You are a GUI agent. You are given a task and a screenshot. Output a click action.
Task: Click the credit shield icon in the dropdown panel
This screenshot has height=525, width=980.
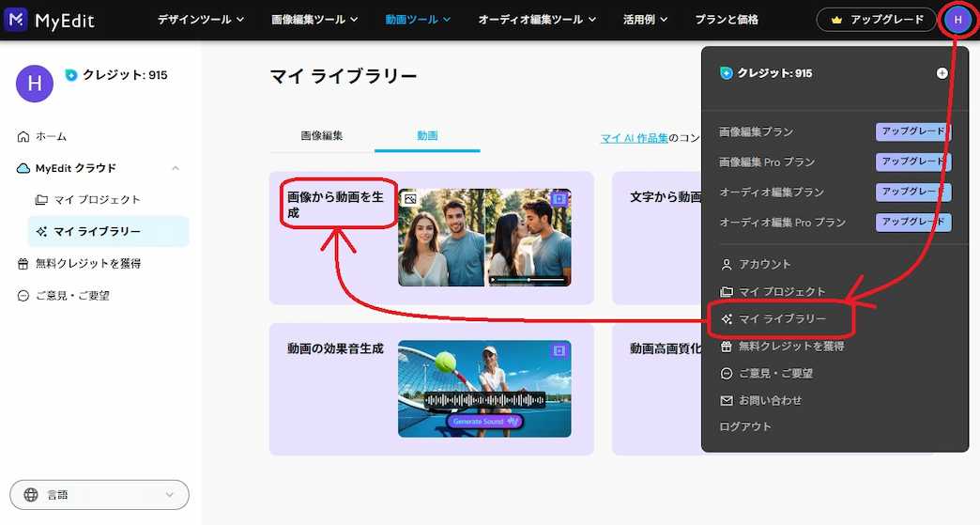727,73
